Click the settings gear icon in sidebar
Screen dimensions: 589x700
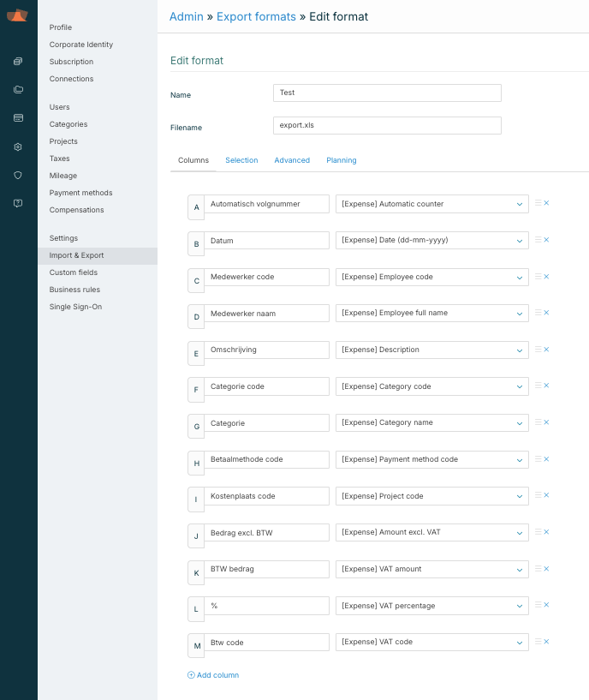pos(18,147)
